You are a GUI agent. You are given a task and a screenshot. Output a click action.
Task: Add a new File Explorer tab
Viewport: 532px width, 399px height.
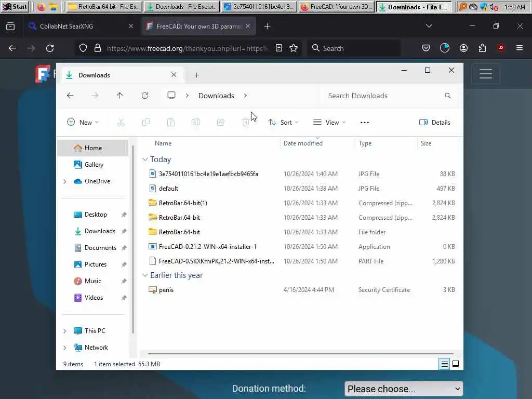coord(197,75)
